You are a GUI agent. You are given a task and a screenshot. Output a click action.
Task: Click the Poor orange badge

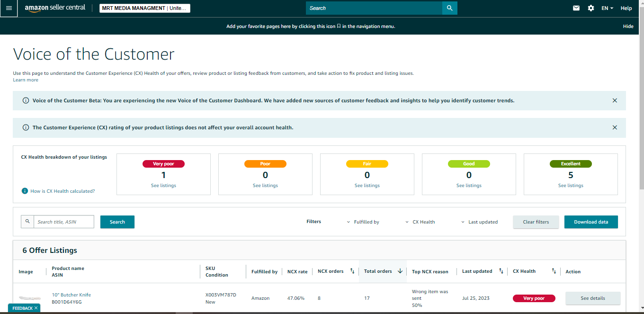coord(265,164)
